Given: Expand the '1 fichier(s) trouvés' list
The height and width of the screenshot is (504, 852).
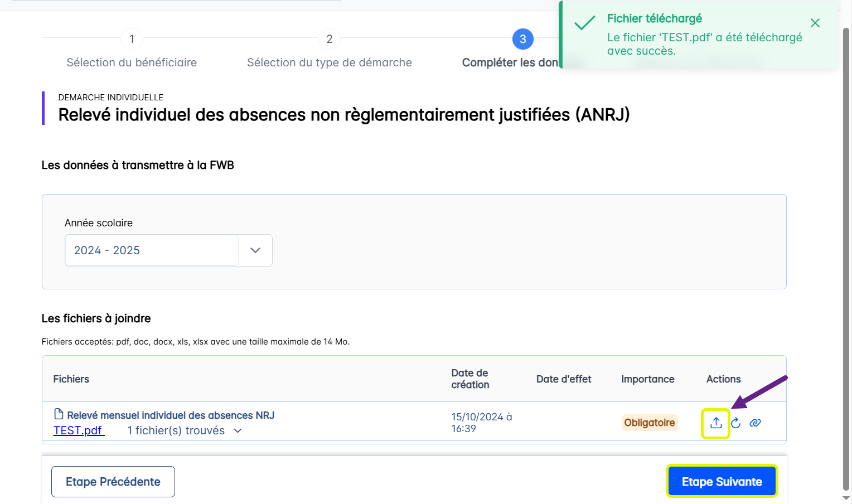Looking at the screenshot, I should coord(238,430).
